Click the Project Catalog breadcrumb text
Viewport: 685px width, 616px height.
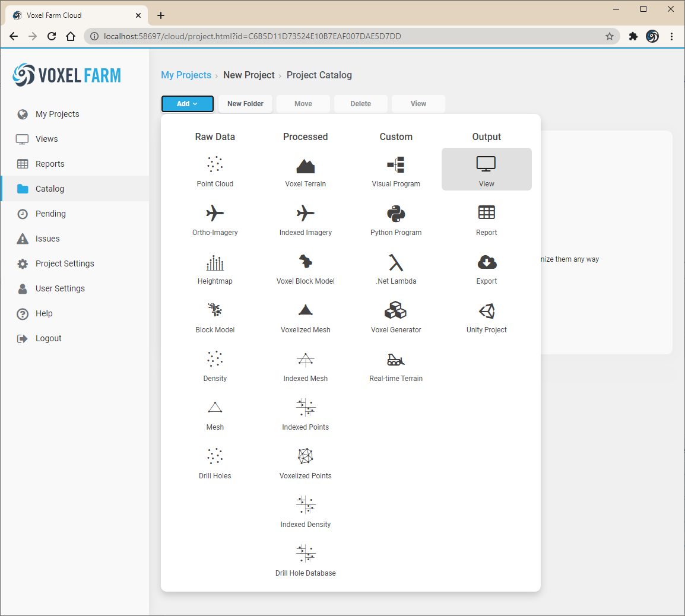(x=319, y=75)
